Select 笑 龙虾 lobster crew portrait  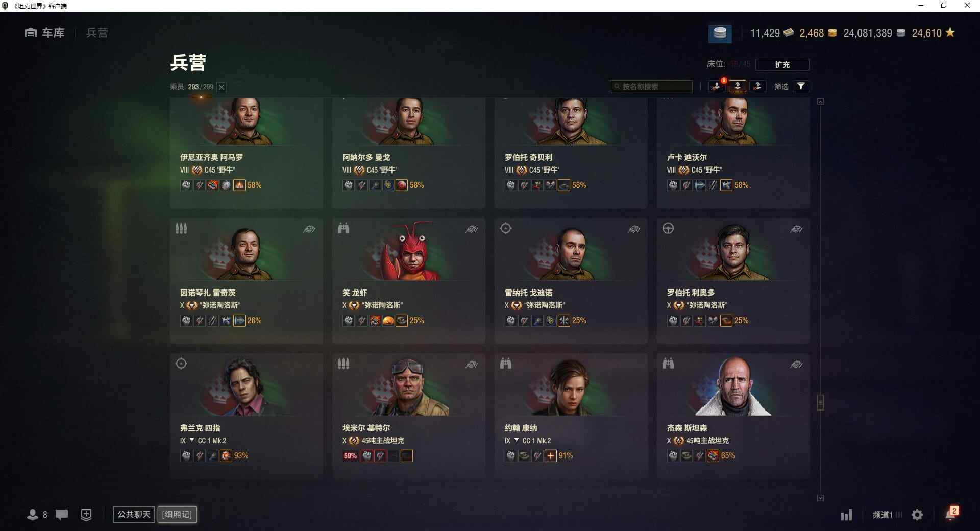(x=408, y=251)
